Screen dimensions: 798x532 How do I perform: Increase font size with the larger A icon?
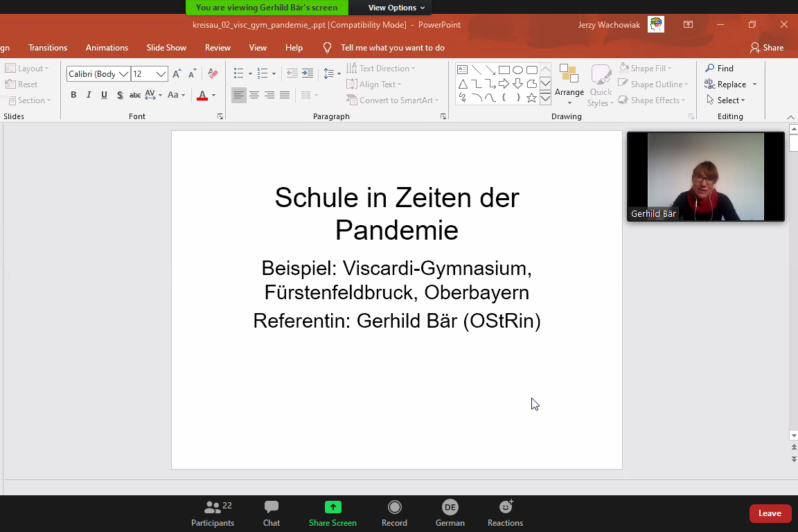coord(177,73)
